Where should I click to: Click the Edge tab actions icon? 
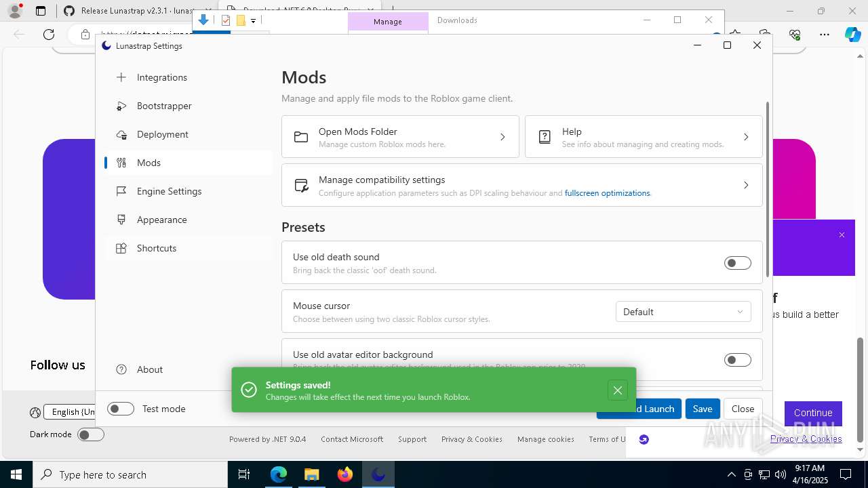tap(41, 11)
